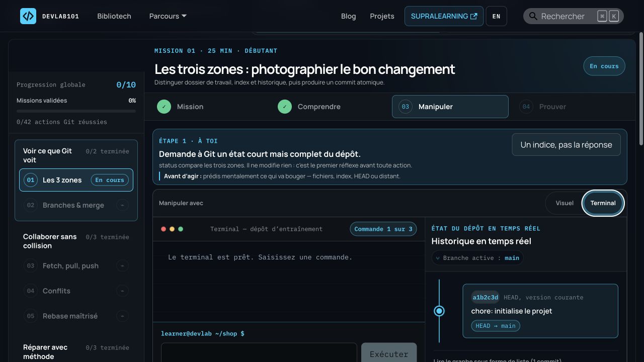644x362 pixels.
Task: Open the SUPRALEARNING external link
Action: coord(444,16)
